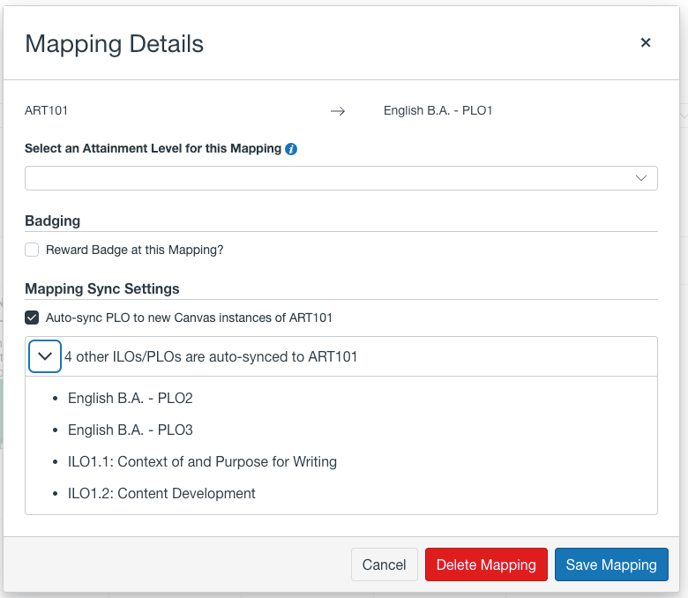Click the Mapping Details title
This screenshot has width=688, height=598.
115,44
